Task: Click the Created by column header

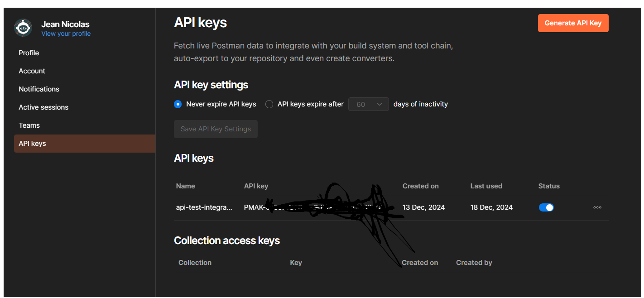Action: 474,263
